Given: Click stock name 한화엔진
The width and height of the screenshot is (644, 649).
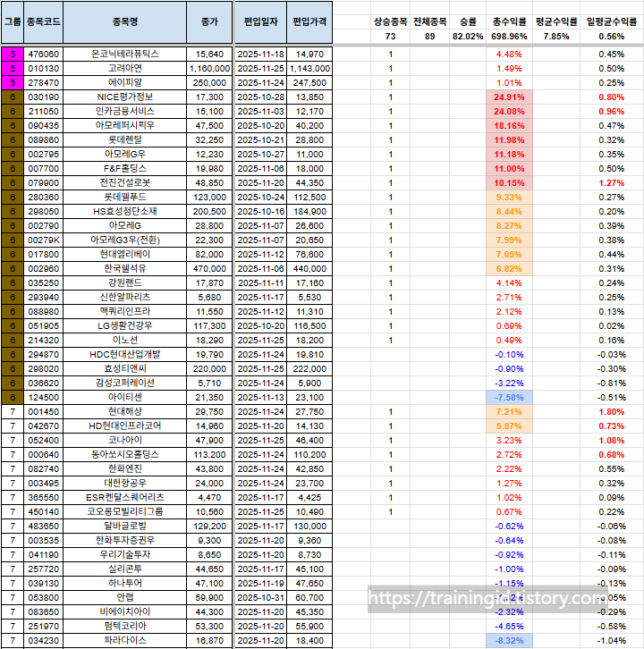Looking at the screenshot, I should (124, 469).
